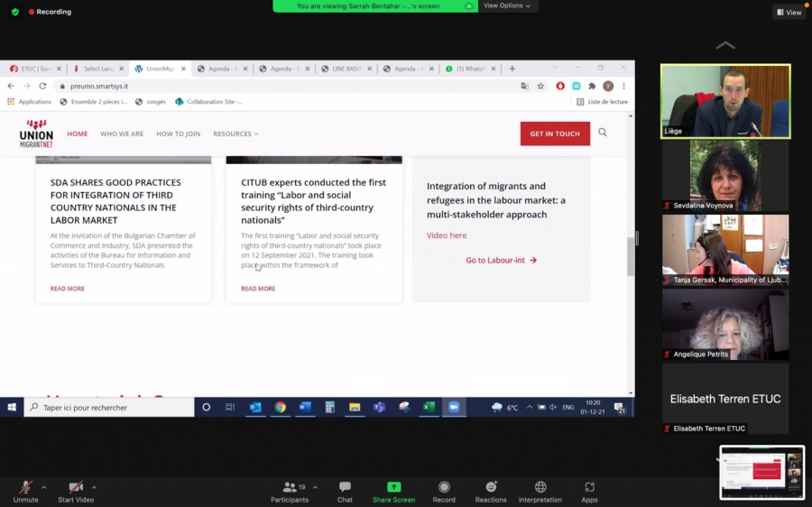Expand the audio options arrow next to Unmute
The height and width of the screenshot is (507, 812).
pyautogui.click(x=44, y=487)
